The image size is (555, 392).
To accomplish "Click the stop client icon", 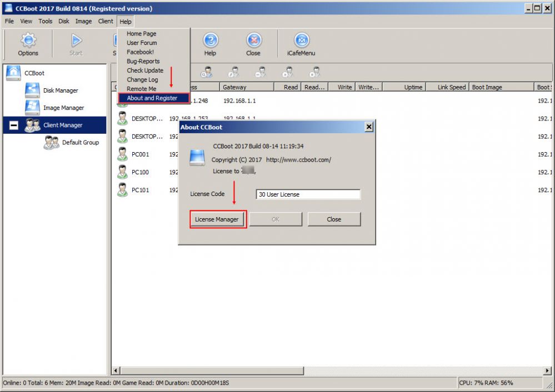I will pyautogui.click(x=314, y=72).
